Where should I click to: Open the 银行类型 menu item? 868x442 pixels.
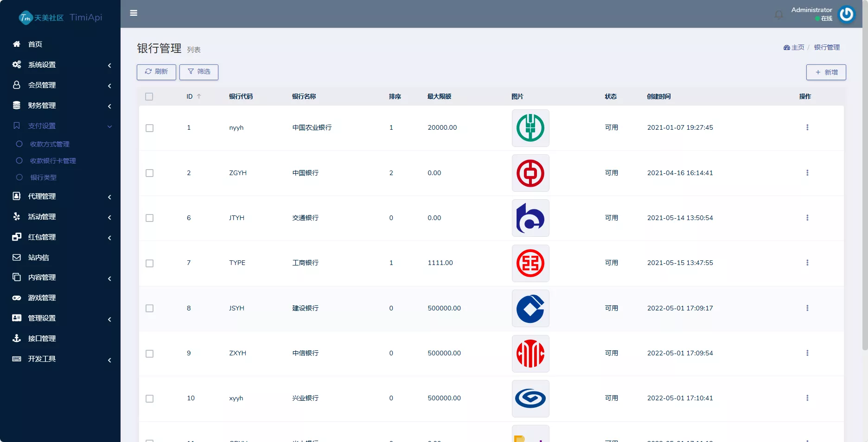45,177
